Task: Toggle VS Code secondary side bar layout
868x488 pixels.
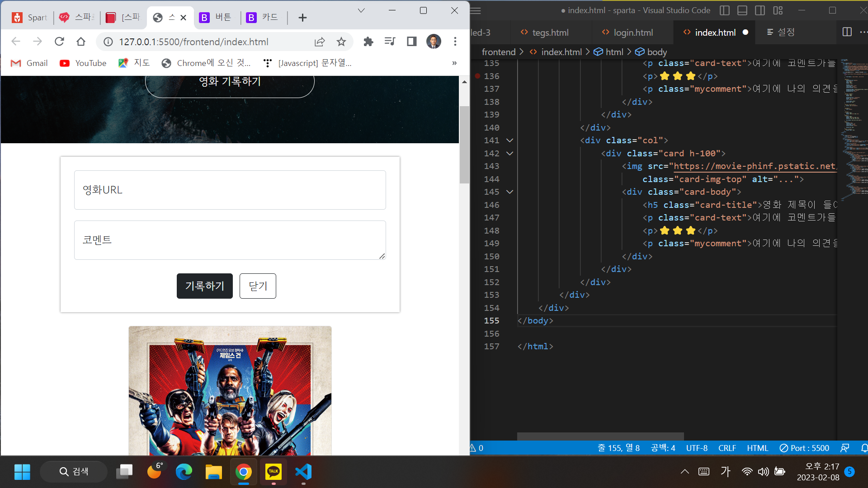Action: (x=760, y=10)
